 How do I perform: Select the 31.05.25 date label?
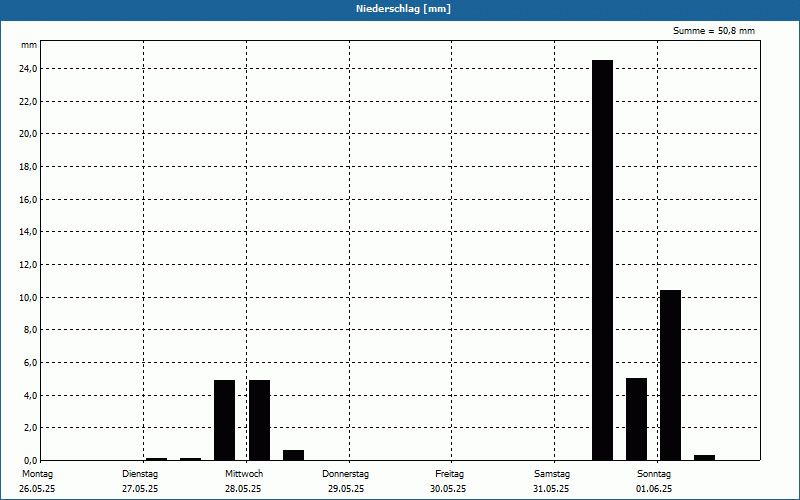[x=551, y=489]
